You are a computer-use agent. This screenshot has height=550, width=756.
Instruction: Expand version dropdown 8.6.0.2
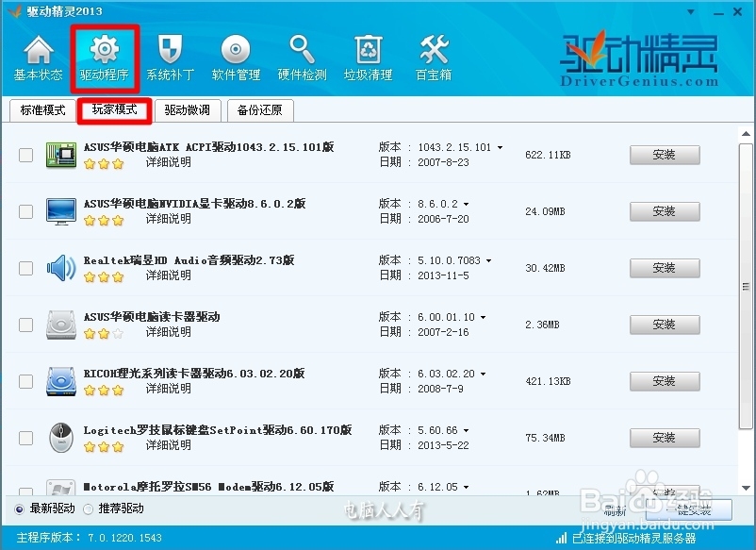pyautogui.click(x=467, y=204)
